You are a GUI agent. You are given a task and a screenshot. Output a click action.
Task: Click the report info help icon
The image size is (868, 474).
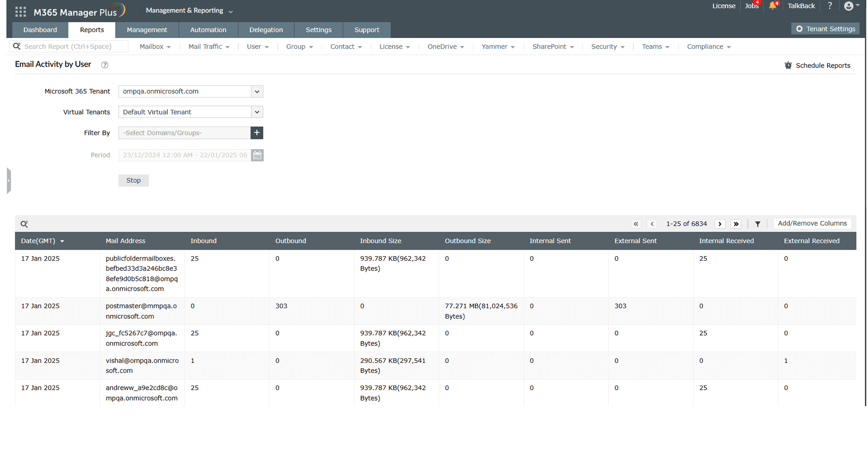tap(104, 65)
